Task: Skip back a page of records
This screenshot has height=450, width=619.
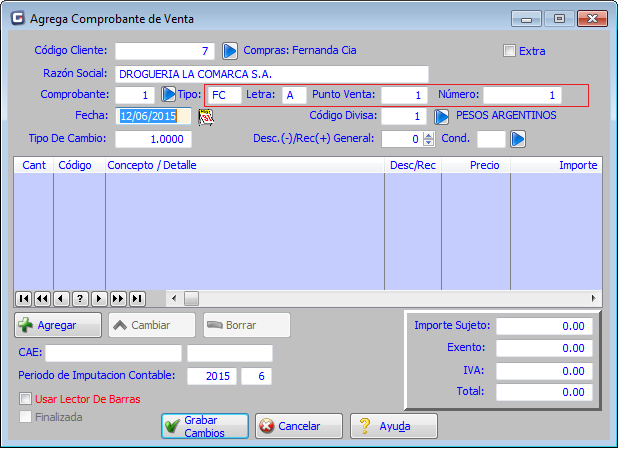Action: pos(42,298)
